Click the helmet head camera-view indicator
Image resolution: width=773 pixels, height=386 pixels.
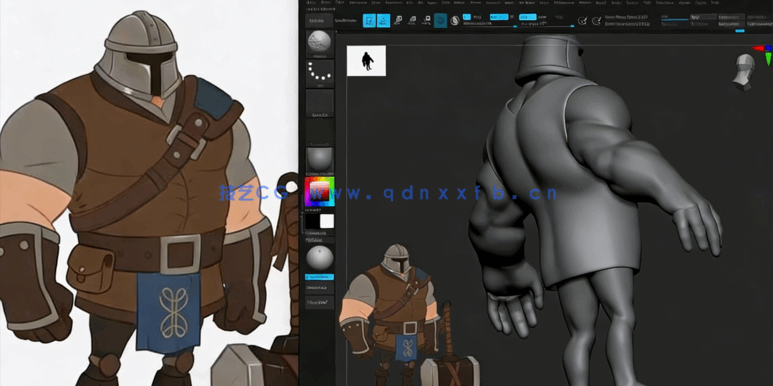pyautogui.click(x=744, y=72)
